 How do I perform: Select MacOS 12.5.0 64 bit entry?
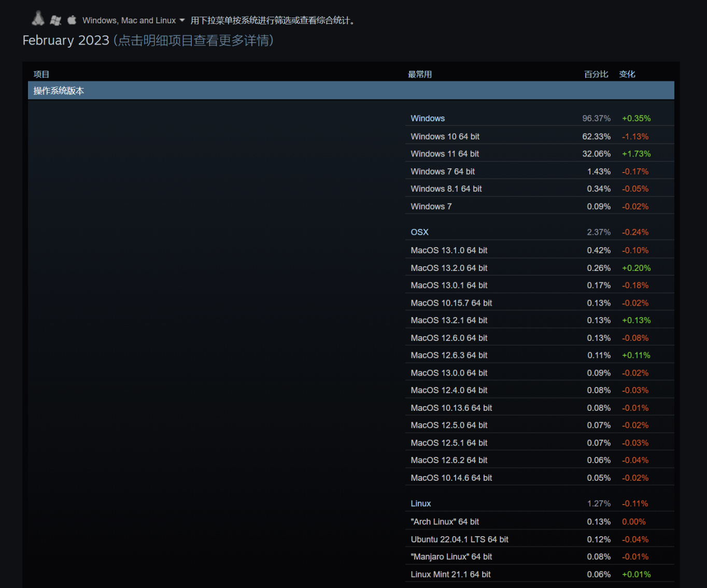pos(540,425)
